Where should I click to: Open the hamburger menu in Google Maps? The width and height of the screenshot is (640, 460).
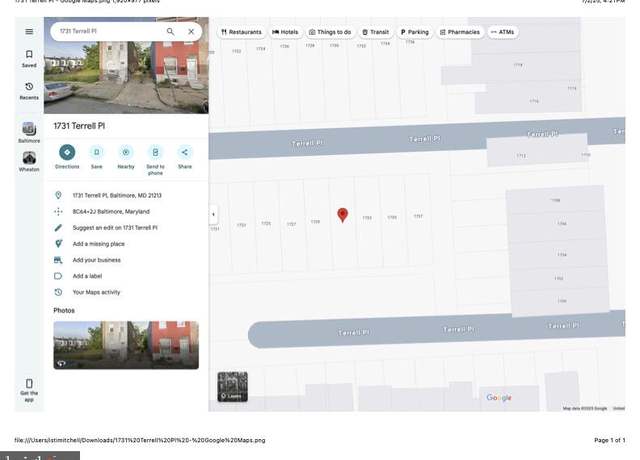click(x=29, y=31)
